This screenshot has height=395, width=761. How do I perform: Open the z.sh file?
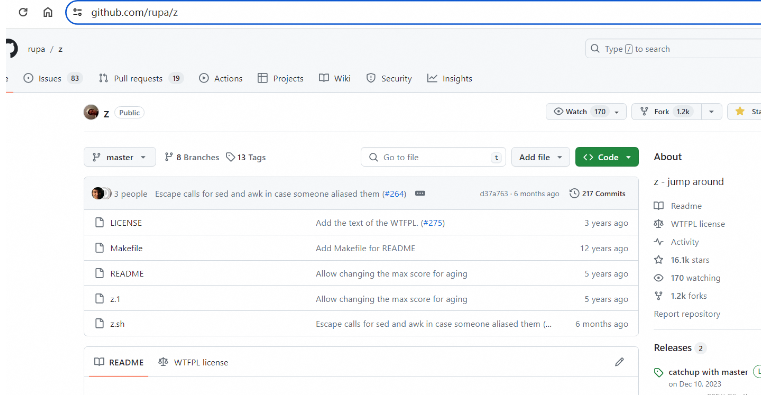pos(117,324)
